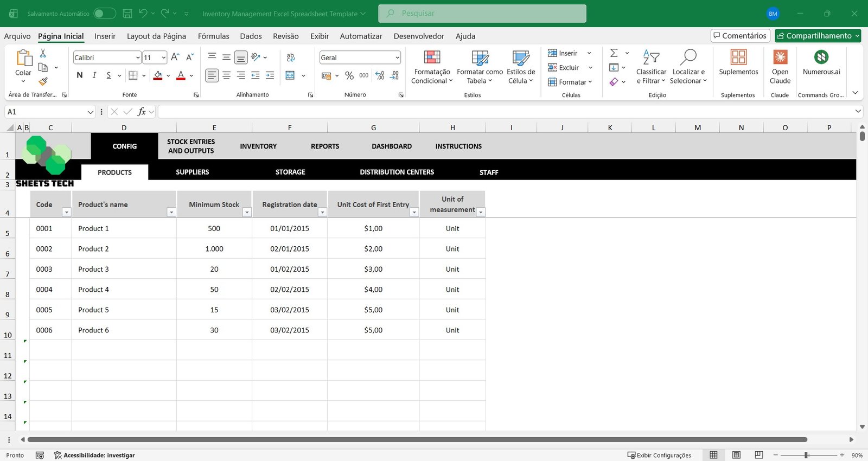Click the percent style icon

pyautogui.click(x=349, y=76)
